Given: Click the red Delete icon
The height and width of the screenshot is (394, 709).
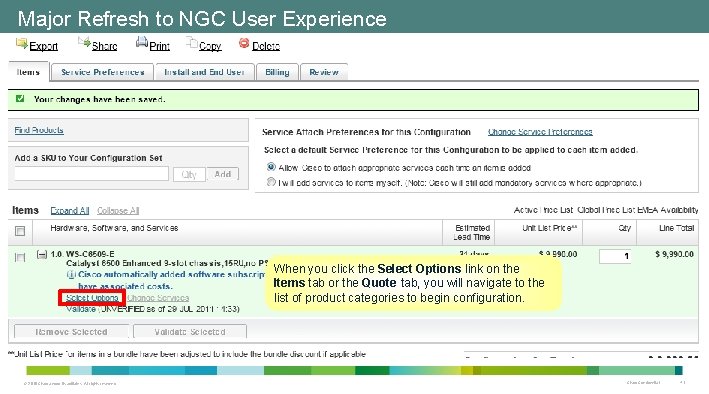Looking at the screenshot, I should (244, 43).
